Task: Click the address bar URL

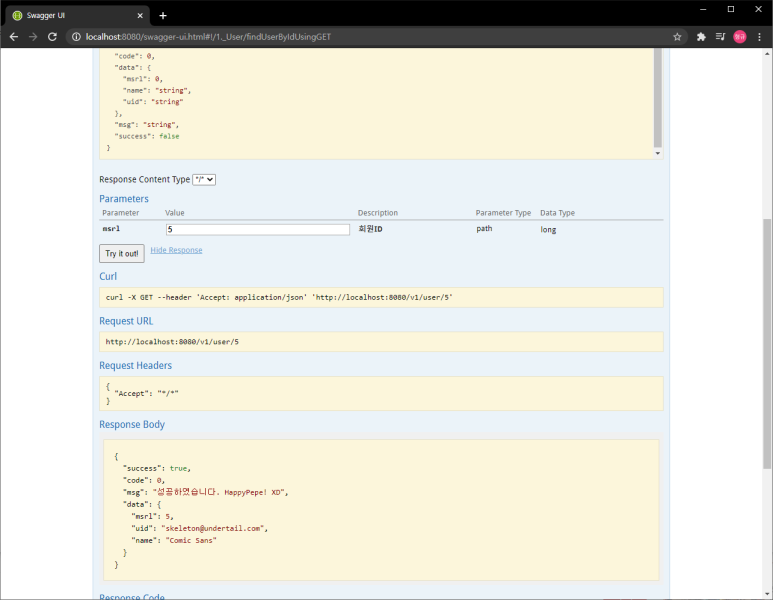Action: (208, 37)
